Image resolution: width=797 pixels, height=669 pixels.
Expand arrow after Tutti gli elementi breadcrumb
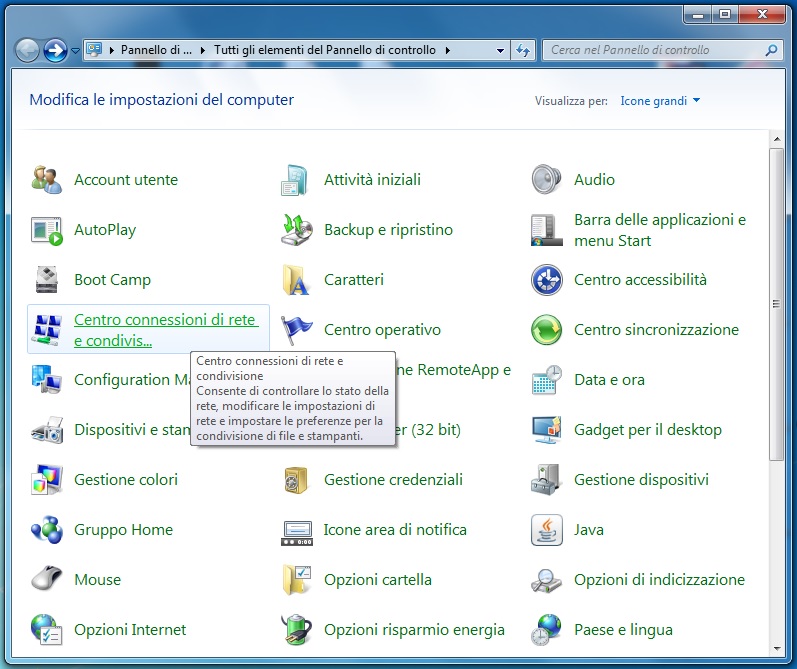coord(448,50)
